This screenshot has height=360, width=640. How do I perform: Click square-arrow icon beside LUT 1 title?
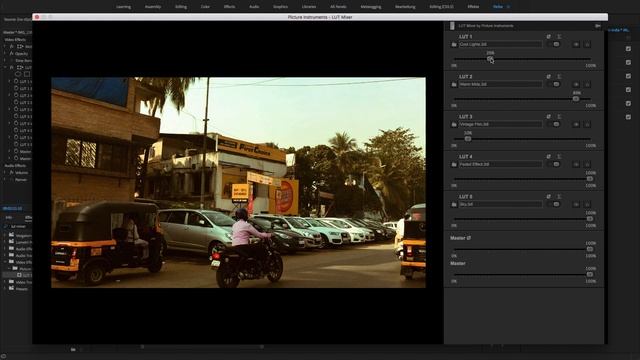pos(549,37)
